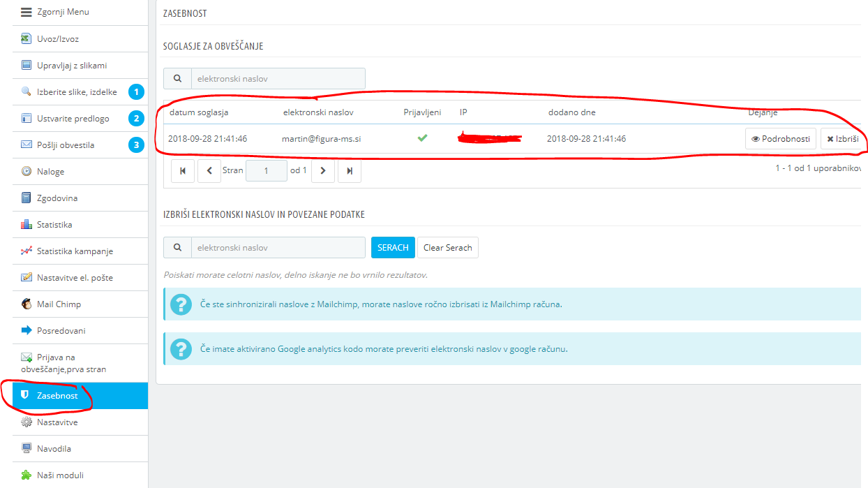Click the bar chart icon for Statistika
Screen dimensions: 868x488
pyautogui.click(x=27, y=224)
